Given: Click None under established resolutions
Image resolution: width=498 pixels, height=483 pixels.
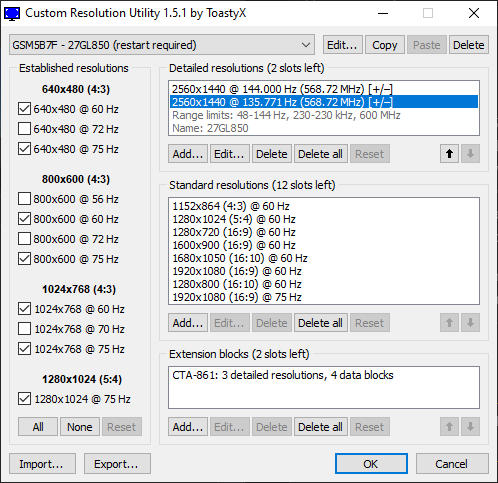Looking at the screenshot, I should point(80,427).
